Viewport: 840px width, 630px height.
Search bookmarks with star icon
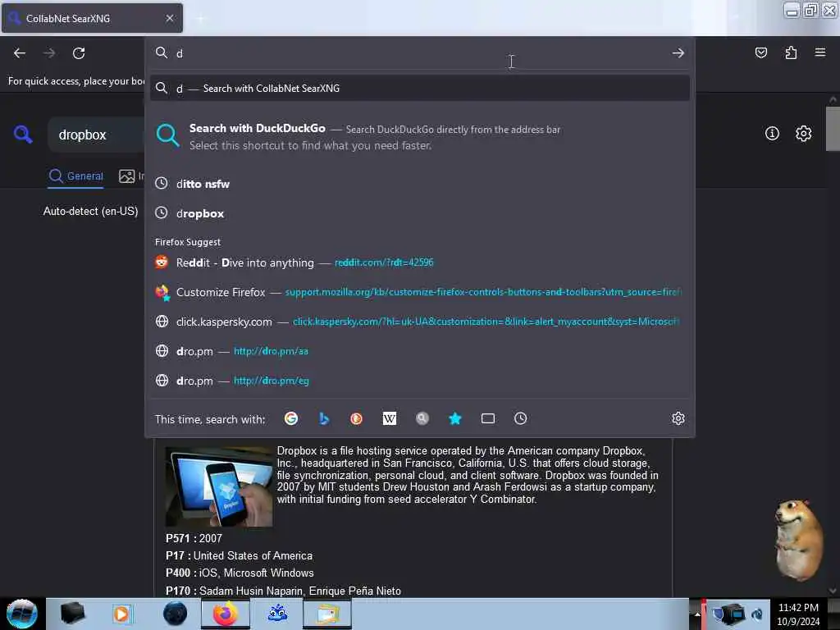pos(454,418)
